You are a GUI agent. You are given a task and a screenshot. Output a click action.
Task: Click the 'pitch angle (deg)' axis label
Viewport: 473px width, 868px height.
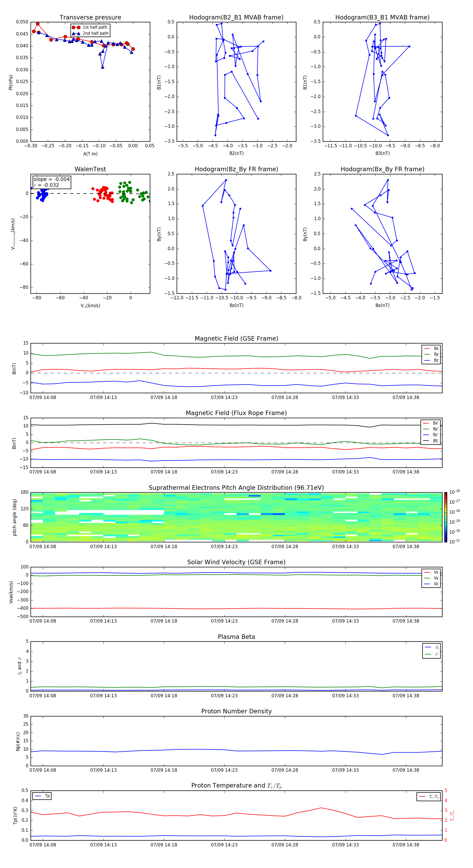point(14,517)
